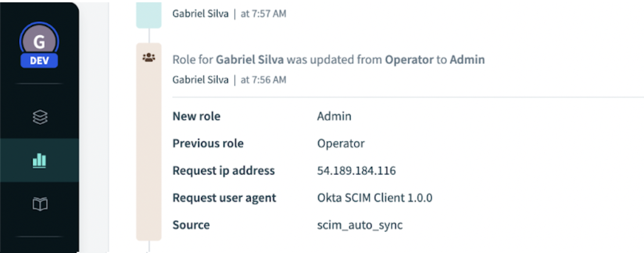Click the blue DEV environment badge

(x=39, y=60)
